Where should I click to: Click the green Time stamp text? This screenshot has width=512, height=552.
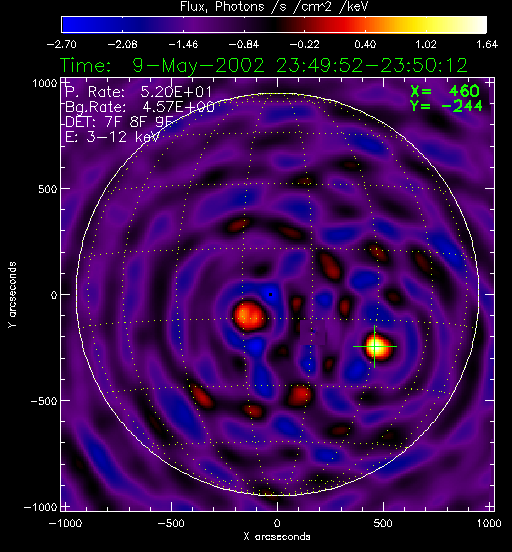coord(264,65)
